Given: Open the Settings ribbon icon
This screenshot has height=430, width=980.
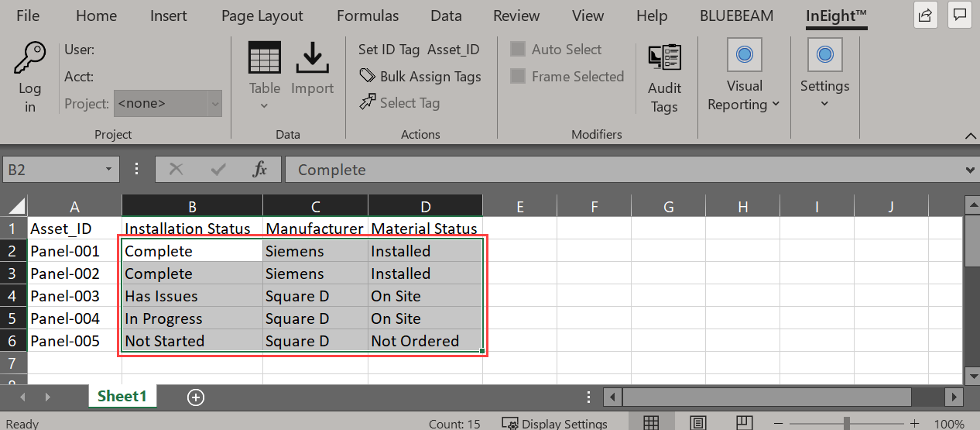Looking at the screenshot, I should [x=824, y=54].
